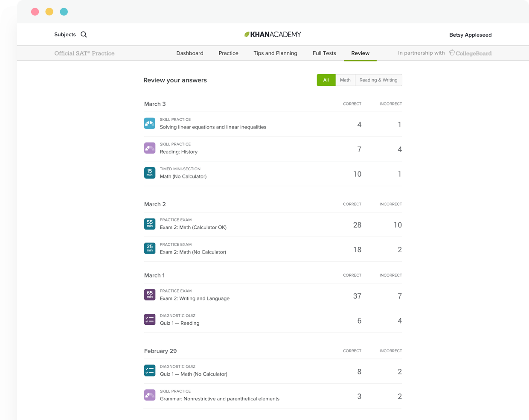Click the 15 min timer icon for Math (No Calculator)
The width and height of the screenshot is (529, 420).
pos(150,173)
